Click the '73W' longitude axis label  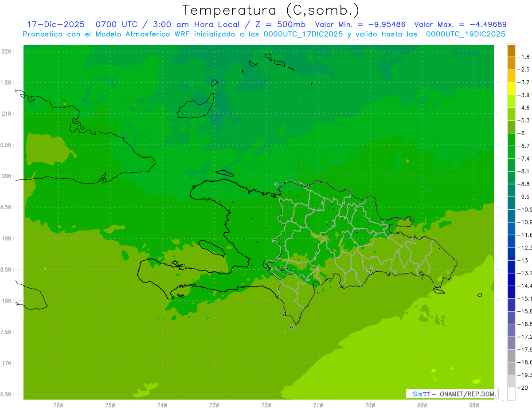214,405
